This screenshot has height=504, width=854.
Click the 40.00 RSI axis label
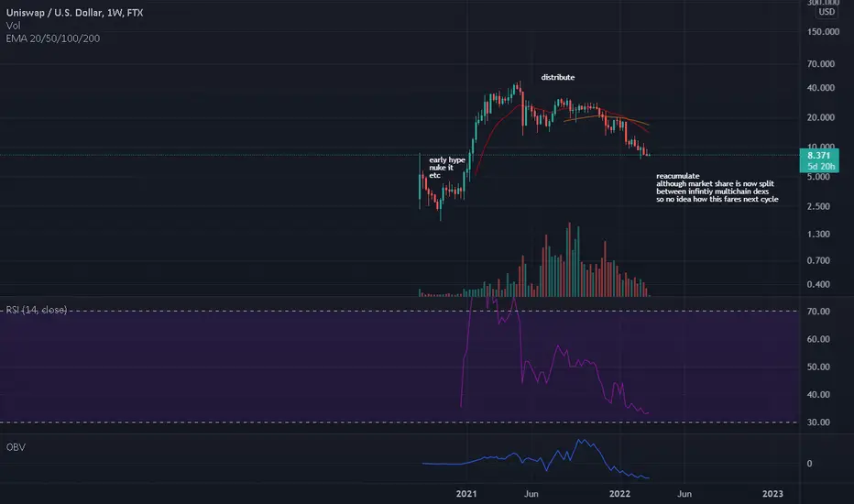(818, 394)
